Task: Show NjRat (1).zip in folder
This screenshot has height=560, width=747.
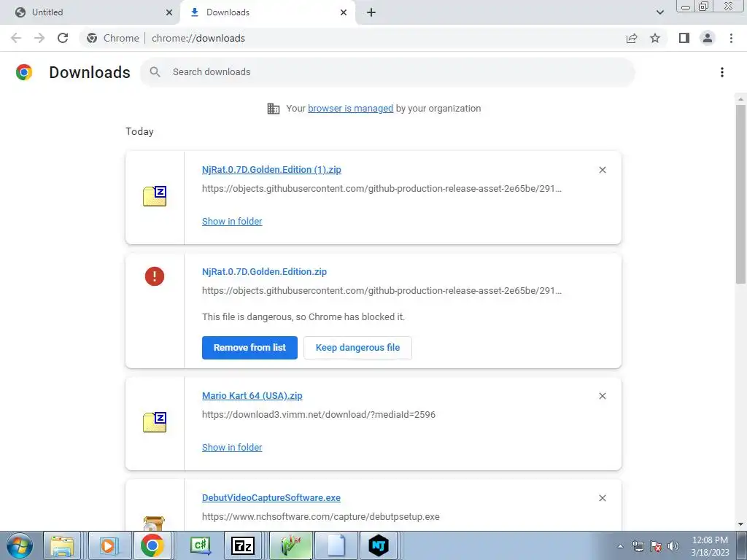Action: (x=232, y=222)
